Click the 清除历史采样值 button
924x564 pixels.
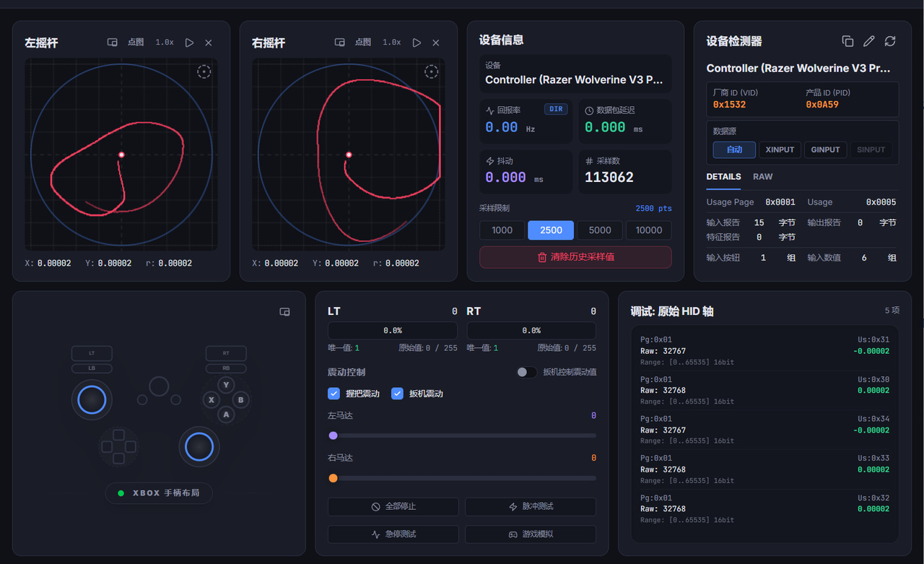pyautogui.click(x=575, y=257)
